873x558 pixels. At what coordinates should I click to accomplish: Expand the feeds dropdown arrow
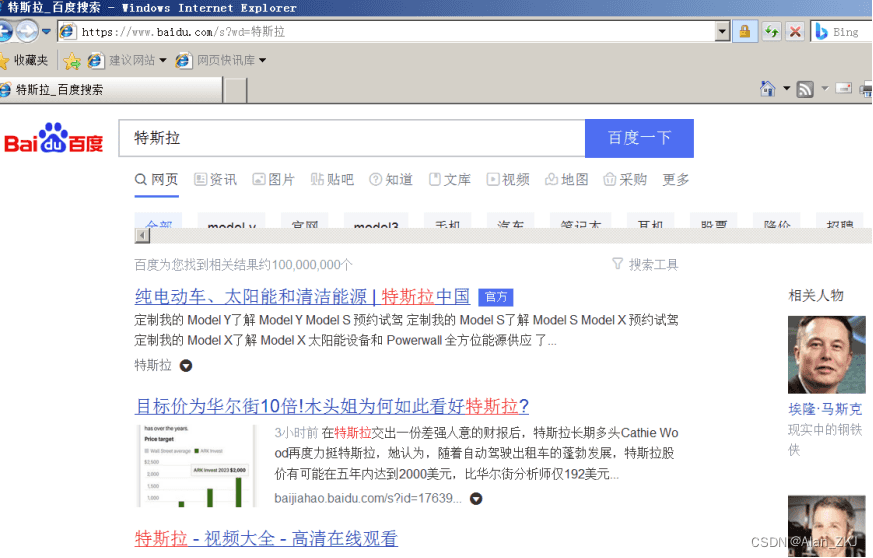pos(825,89)
